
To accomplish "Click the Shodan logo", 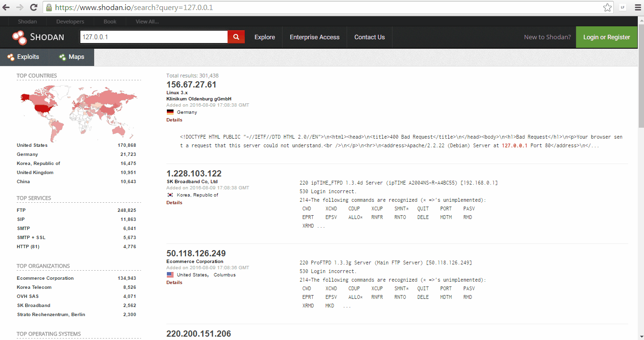I will tap(38, 37).
